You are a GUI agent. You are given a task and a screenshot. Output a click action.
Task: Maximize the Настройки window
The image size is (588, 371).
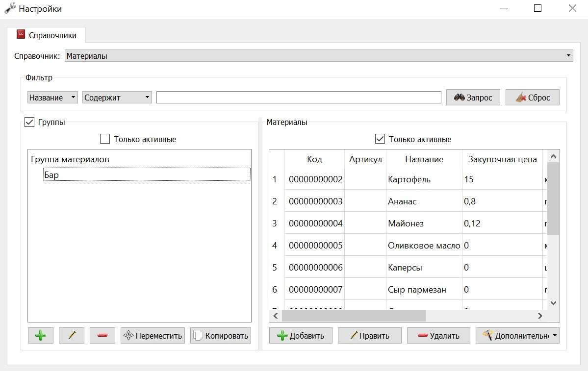pyautogui.click(x=538, y=8)
